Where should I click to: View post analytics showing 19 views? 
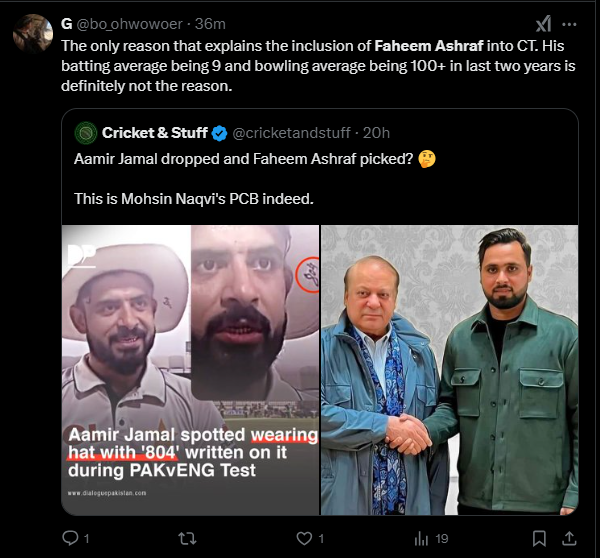pos(430,538)
